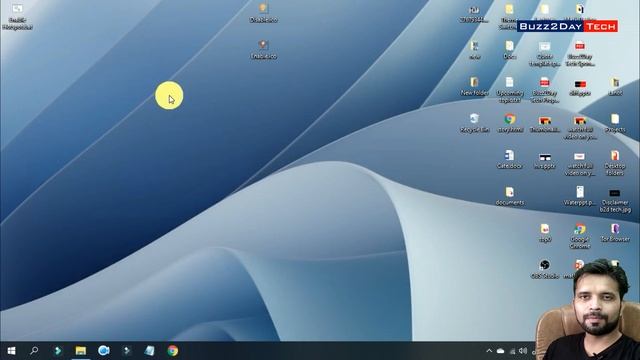Select the Buzz2Day Tech Spea... file
640x360 pixels.
pos(580,53)
